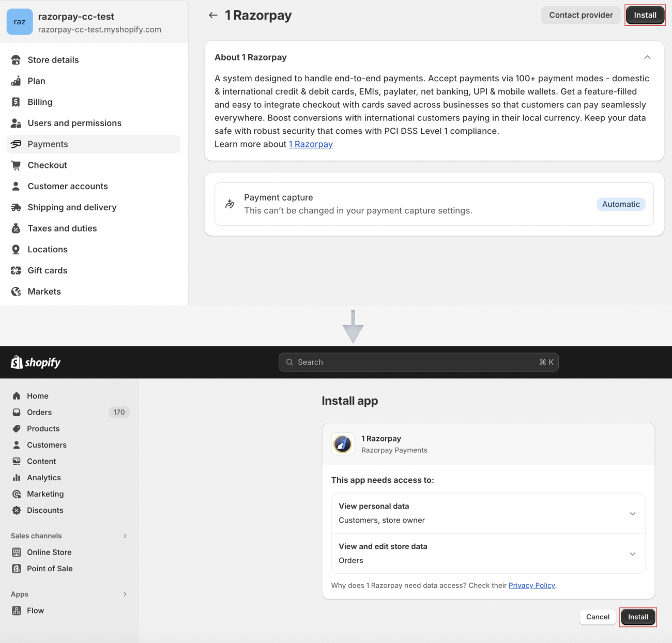Click the Shipping and delivery truck icon

coord(16,207)
